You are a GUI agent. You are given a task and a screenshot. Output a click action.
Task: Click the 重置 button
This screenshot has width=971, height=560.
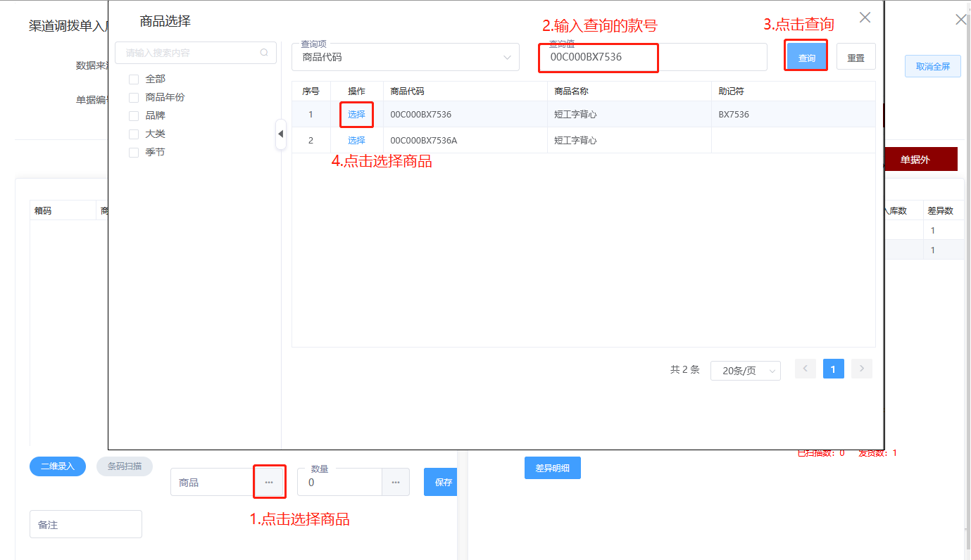pyautogui.click(x=856, y=58)
